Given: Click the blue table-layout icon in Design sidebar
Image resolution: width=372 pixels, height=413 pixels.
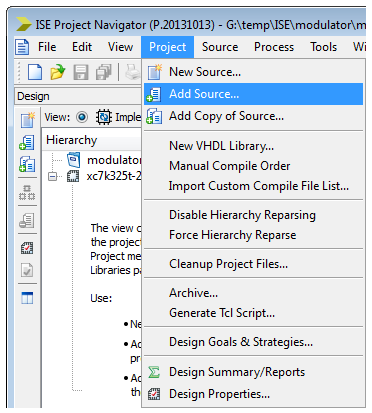Looking at the screenshot, I should click(x=27, y=298).
